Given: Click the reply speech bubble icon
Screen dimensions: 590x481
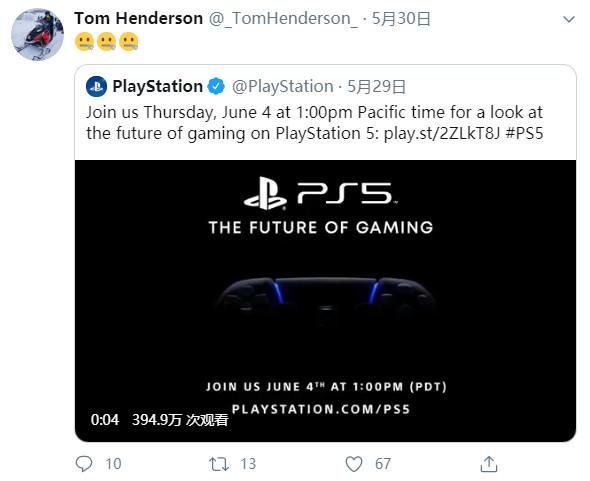Looking at the screenshot, I should click(x=84, y=464).
